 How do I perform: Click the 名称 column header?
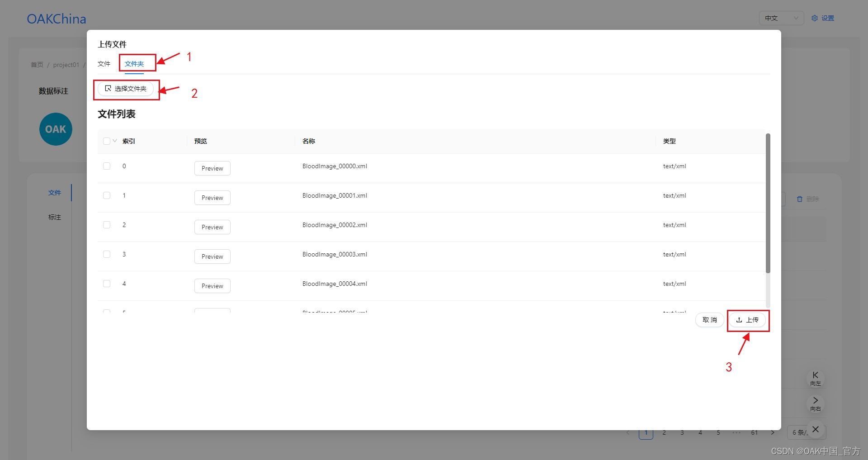[309, 141]
